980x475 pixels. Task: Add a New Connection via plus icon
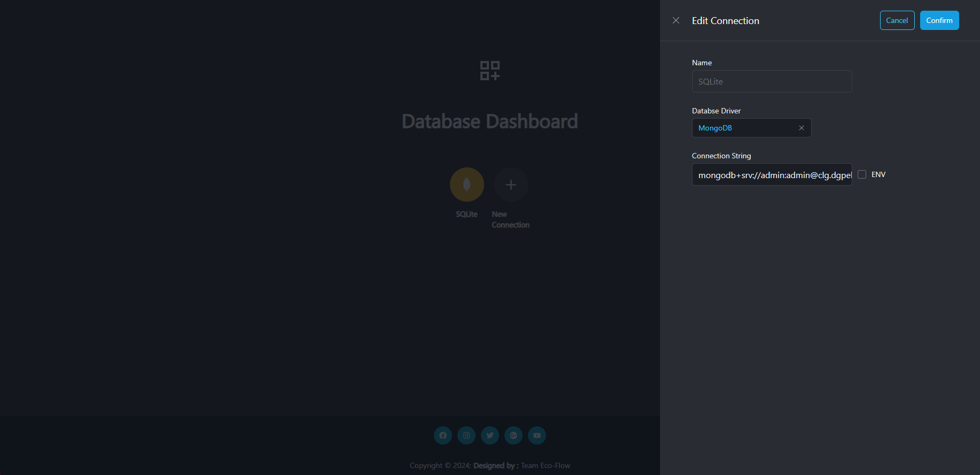[511, 185]
